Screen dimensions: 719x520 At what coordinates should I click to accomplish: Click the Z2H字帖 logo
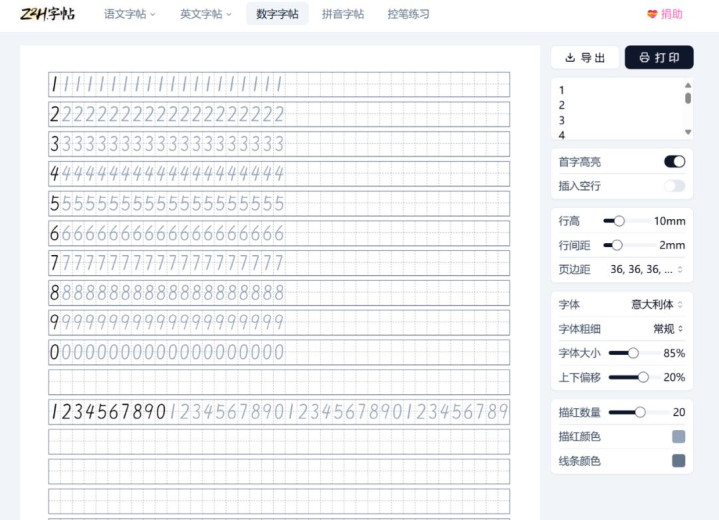(x=47, y=14)
